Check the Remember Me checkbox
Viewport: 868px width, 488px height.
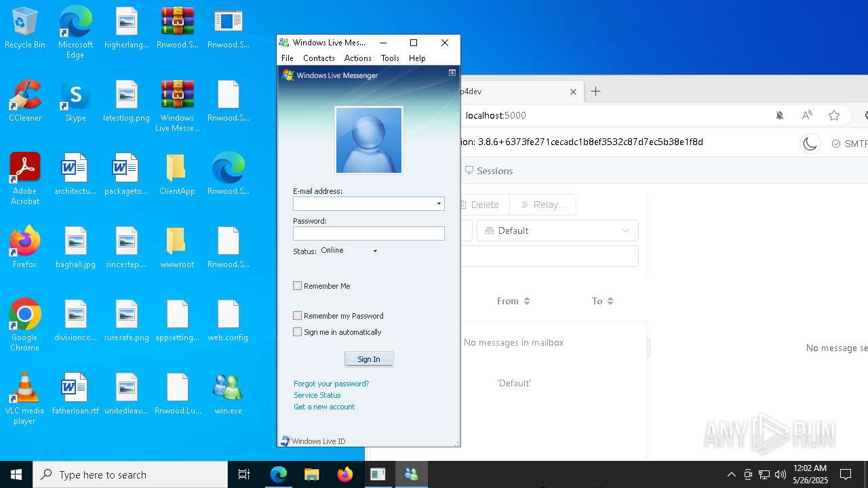pos(297,286)
